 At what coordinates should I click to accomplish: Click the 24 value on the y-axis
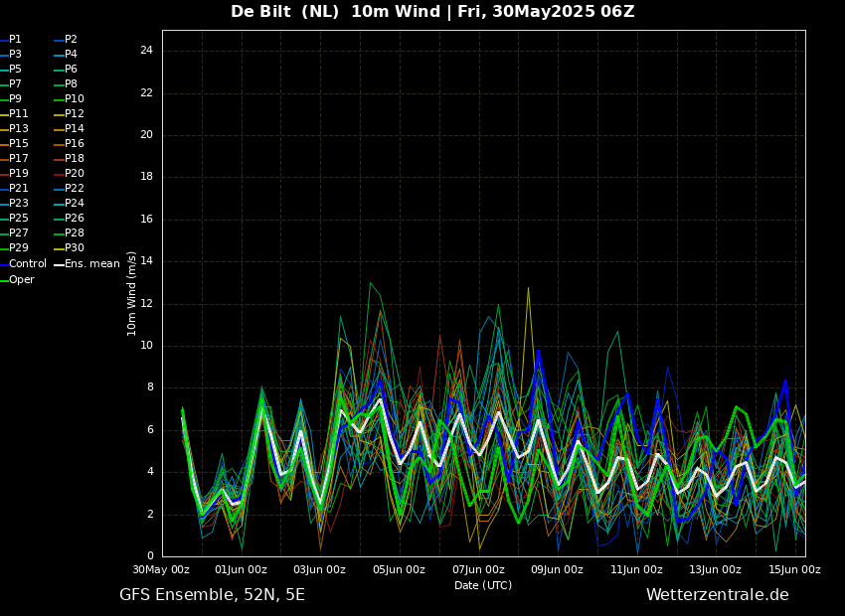(x=146, y=51)
